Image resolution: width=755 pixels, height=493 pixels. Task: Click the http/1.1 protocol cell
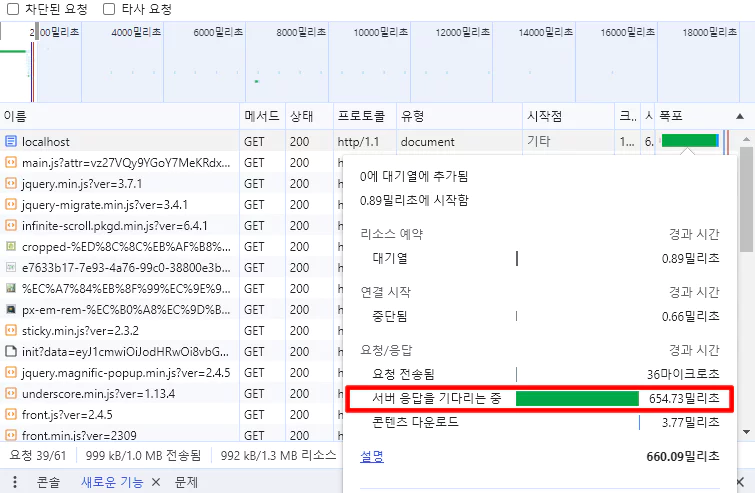(358, 142)
